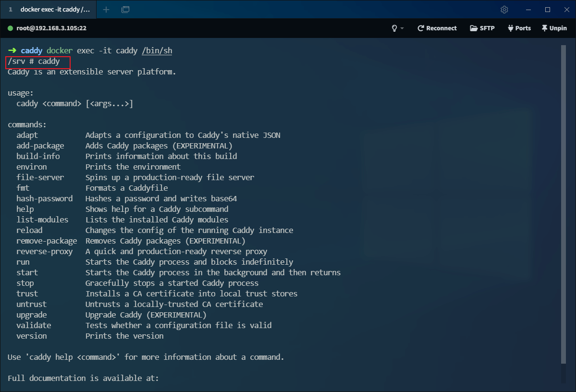Open the lightbulb hints dropdown
The image size is (576, 392).
(397, 28)
